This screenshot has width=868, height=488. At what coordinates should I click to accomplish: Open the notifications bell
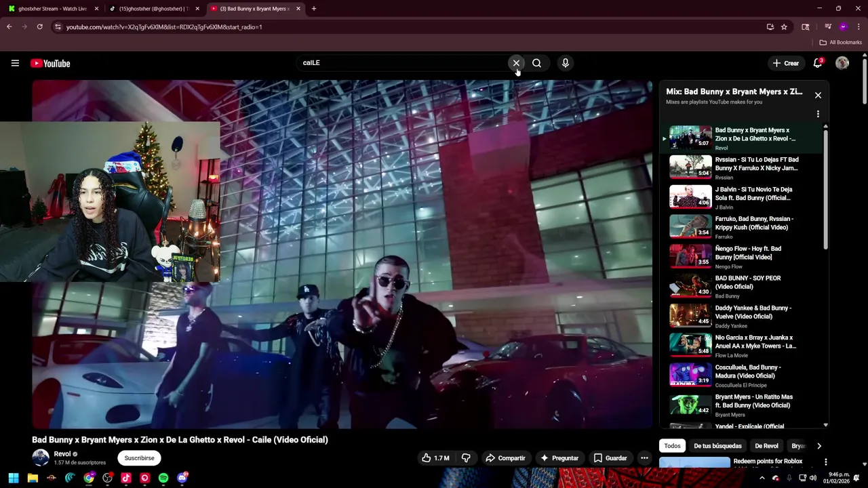818,63
